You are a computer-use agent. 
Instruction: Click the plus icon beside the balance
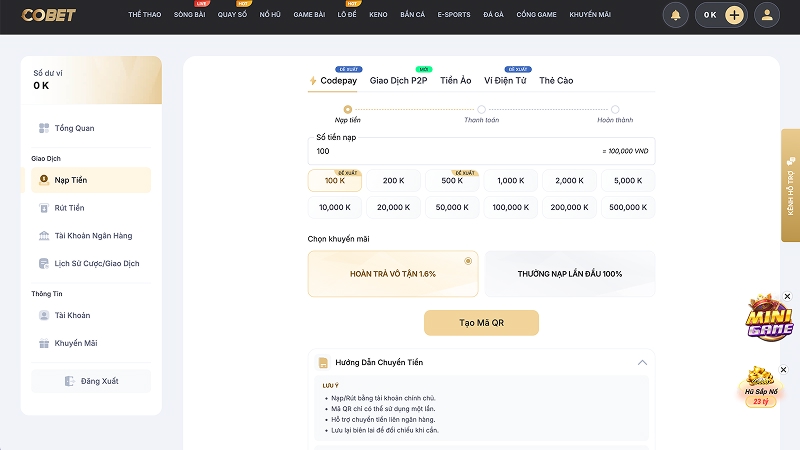coord(734,15)
